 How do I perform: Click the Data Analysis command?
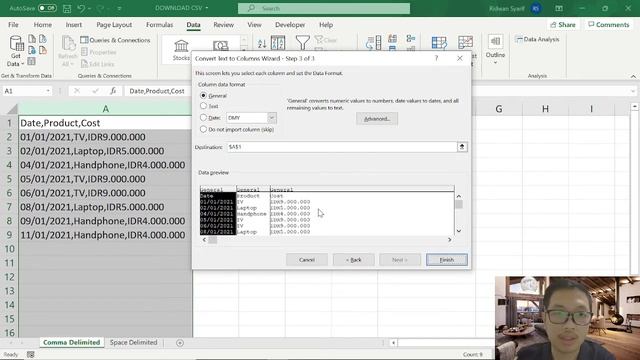pos(537,39)
